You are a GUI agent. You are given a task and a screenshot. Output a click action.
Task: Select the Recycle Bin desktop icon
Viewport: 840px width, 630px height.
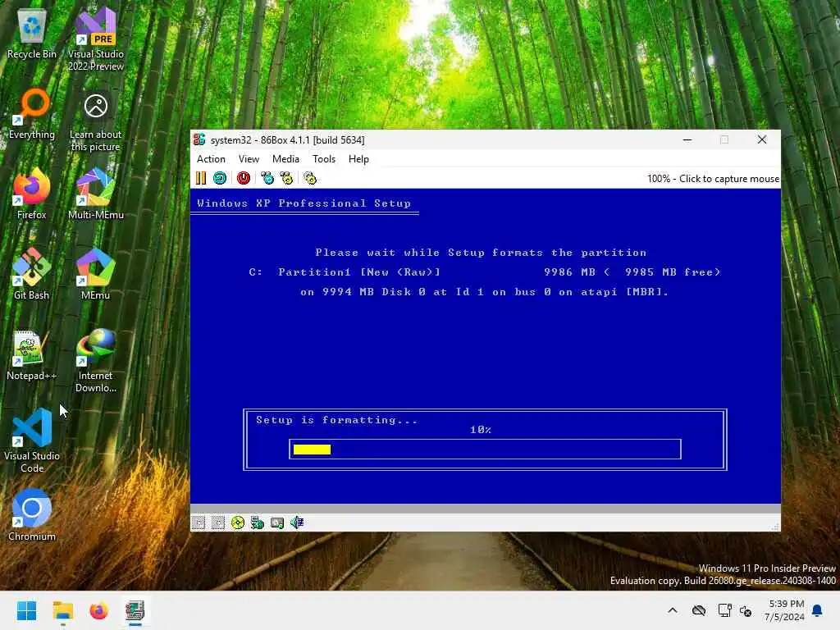[x=32, y=34]
